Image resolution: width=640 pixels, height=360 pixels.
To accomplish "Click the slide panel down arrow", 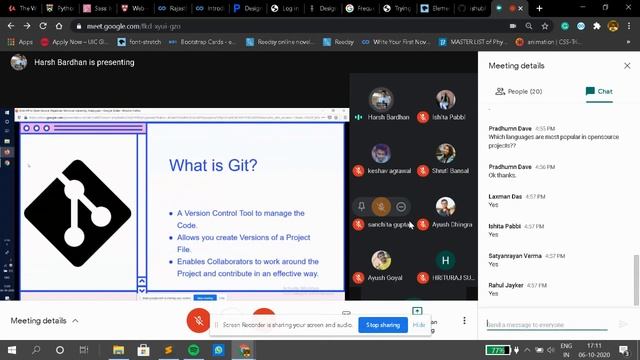I will tap(142, 290).
